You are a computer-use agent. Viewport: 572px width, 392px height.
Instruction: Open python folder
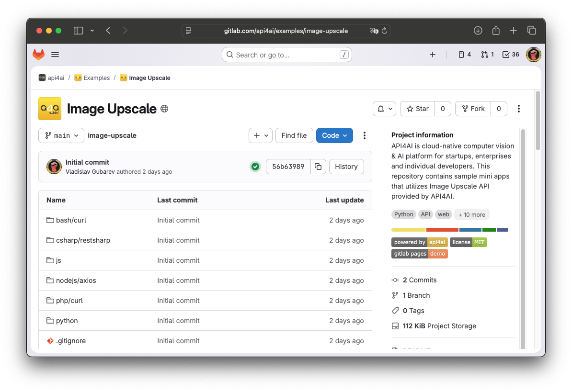pyautogui.click(x=67, y=321)
